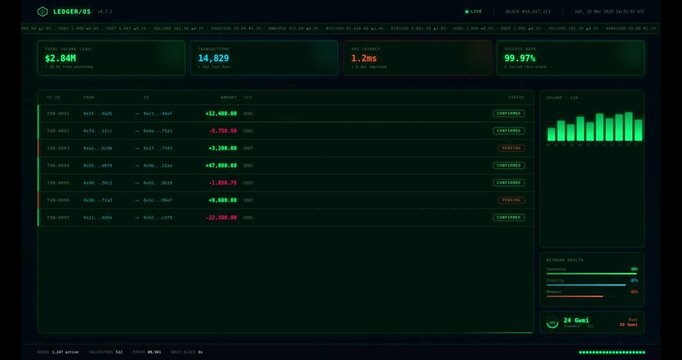The image size is (682, 360).
Task: Click the AMOUNT column header
Action: (229, 97)
